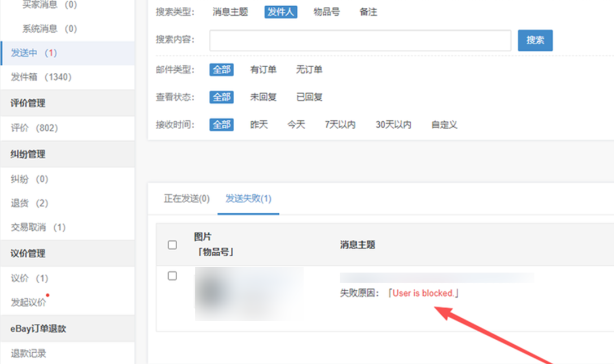614x364 pixels.
Task: Select all rows with the header checkbox
Action: pyautogui.click(x=173, y=245)
